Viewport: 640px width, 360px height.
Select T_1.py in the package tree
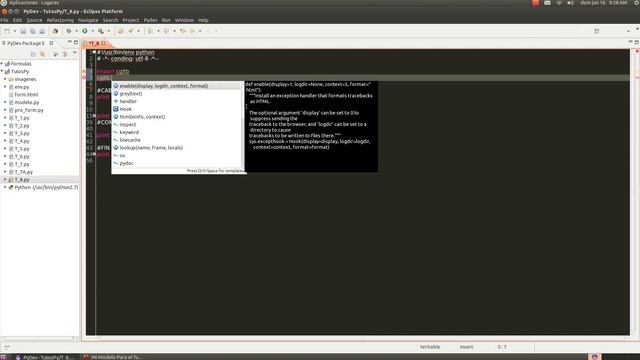pos(22,118)
